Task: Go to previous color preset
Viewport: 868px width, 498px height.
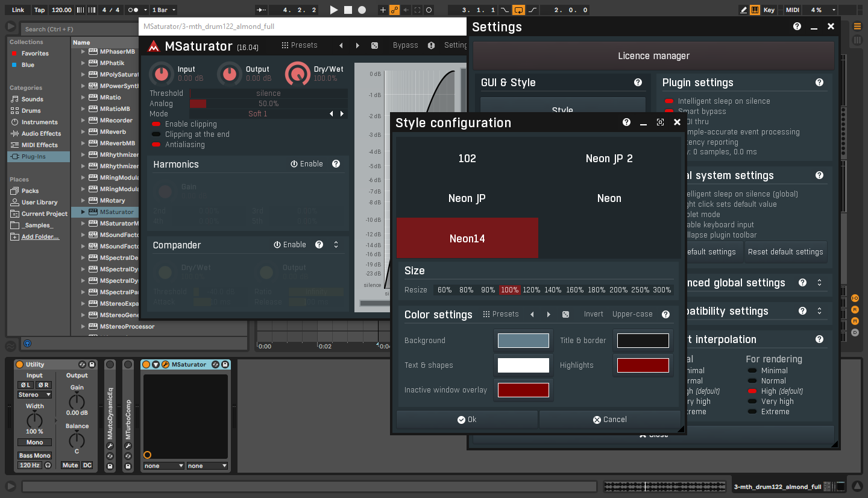Action: pos(532,314)
